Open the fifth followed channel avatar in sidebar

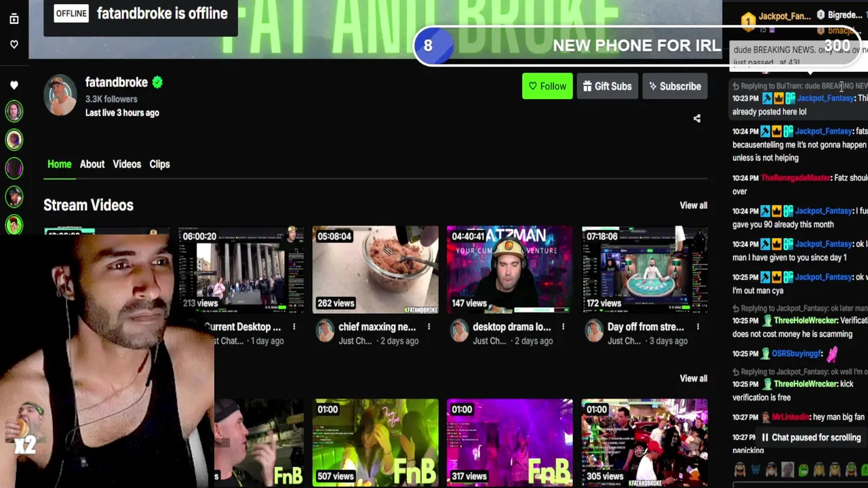14,224
